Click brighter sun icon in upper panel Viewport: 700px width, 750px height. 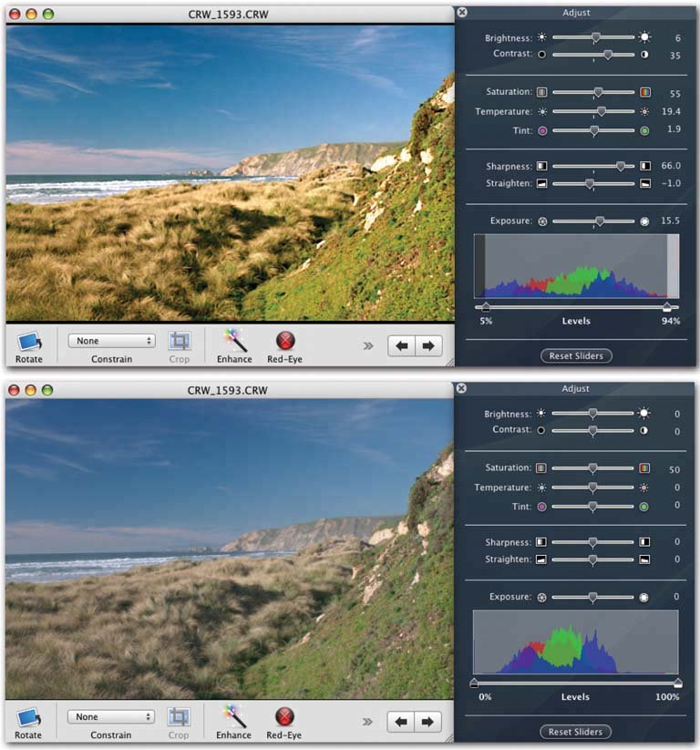coord(645,36)
